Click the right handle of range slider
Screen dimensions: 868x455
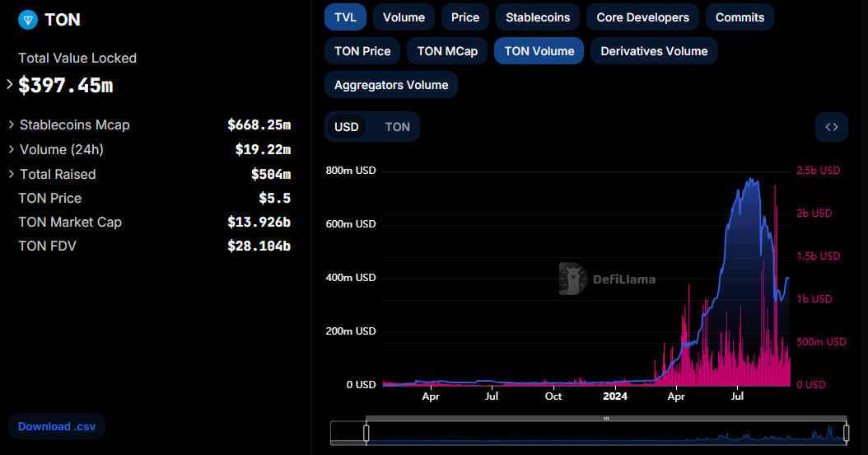(x=846, y=433)
